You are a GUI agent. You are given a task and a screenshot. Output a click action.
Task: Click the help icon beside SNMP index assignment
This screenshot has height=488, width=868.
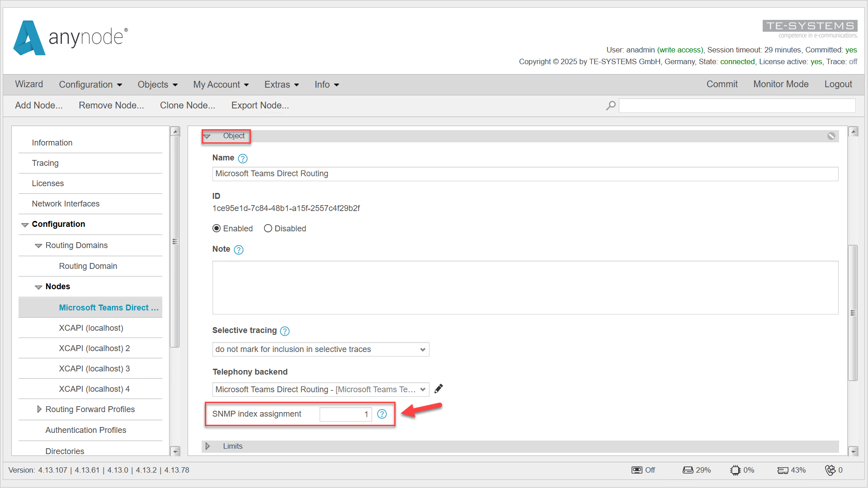pos(382,414)
